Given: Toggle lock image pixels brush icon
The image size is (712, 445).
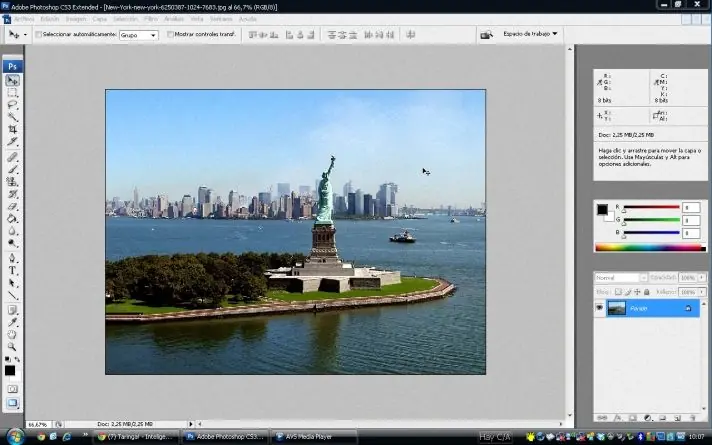Looking at the screenshot, I should coord(628,292).
